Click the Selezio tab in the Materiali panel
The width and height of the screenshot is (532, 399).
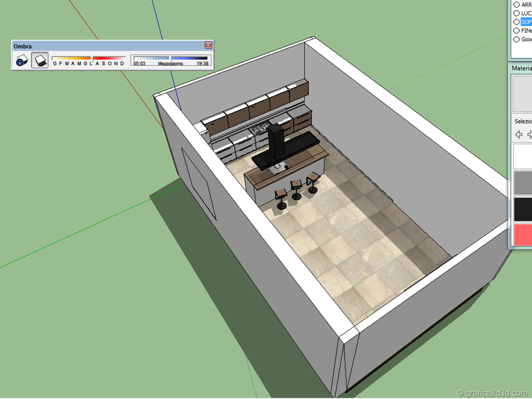click(x=523, y=121)
